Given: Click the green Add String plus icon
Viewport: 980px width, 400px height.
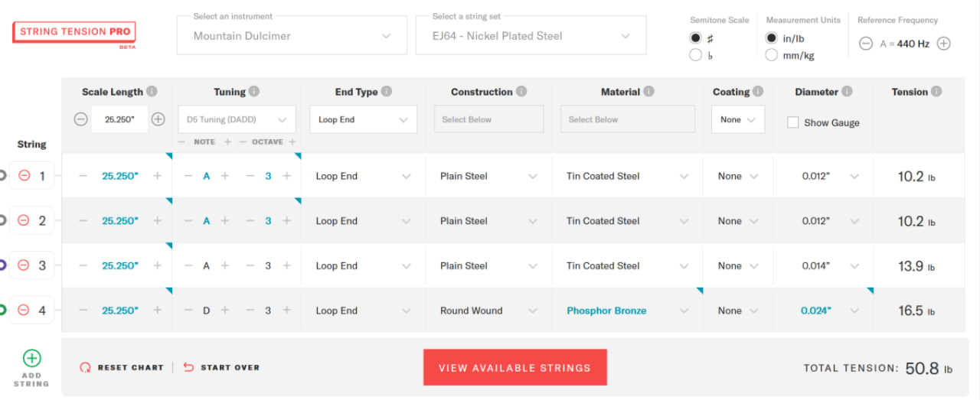Looking at the screenshot, I should [31, 359].
